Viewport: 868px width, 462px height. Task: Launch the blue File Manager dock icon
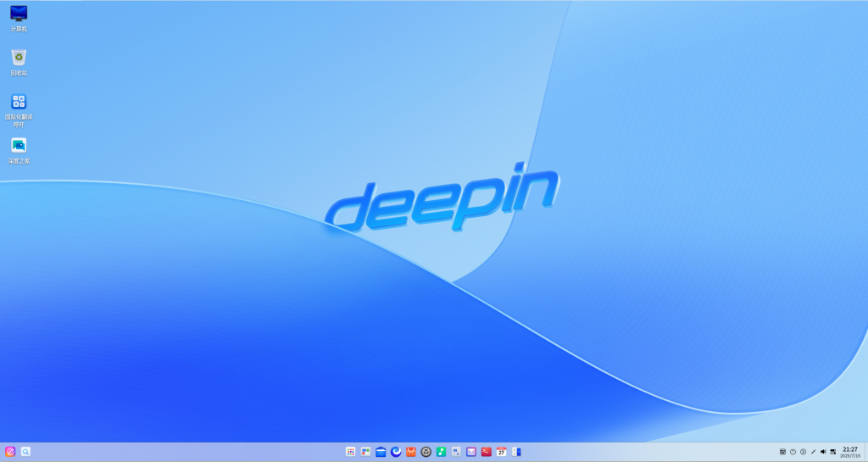click(x=381, y=452)
